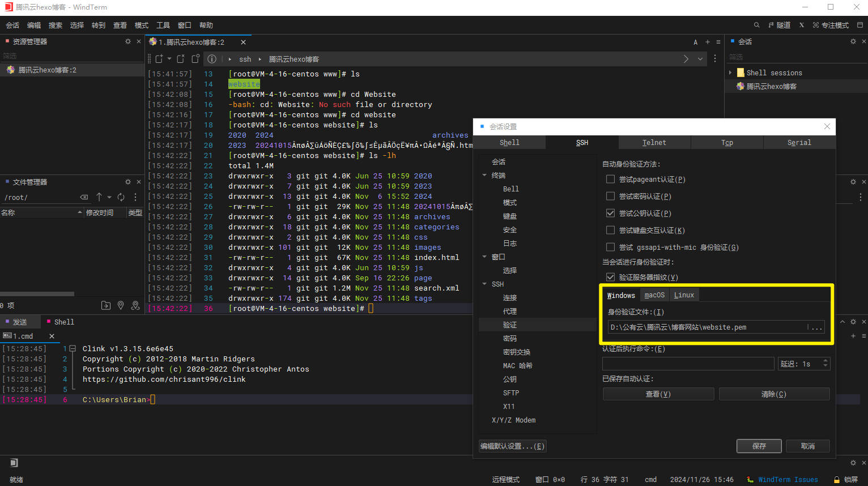Open the 工具 menu
This screenshot has width=868, height=486.
pos(163,25)
